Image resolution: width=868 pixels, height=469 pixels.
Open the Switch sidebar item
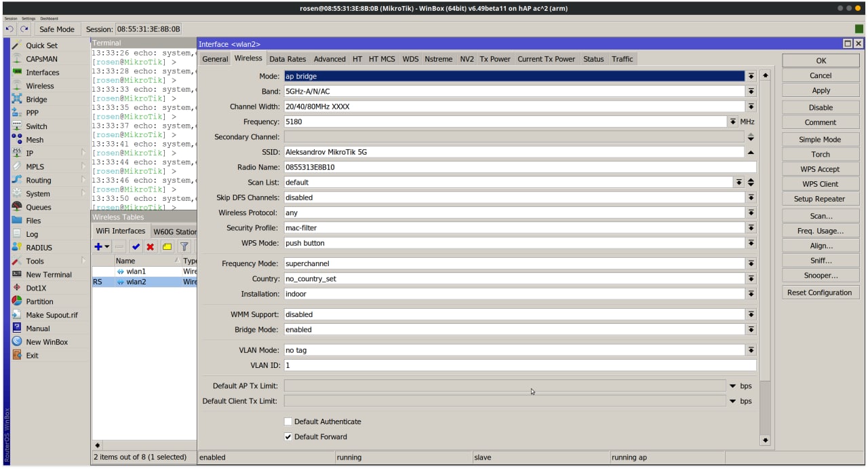click(x=37, y=126)
